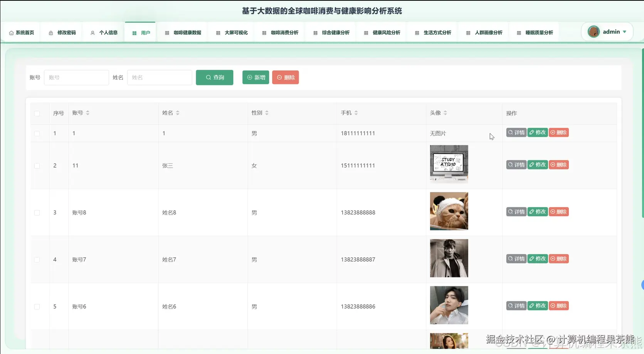
Task: Click the green 查询 search button
Action: click(214, 77)
